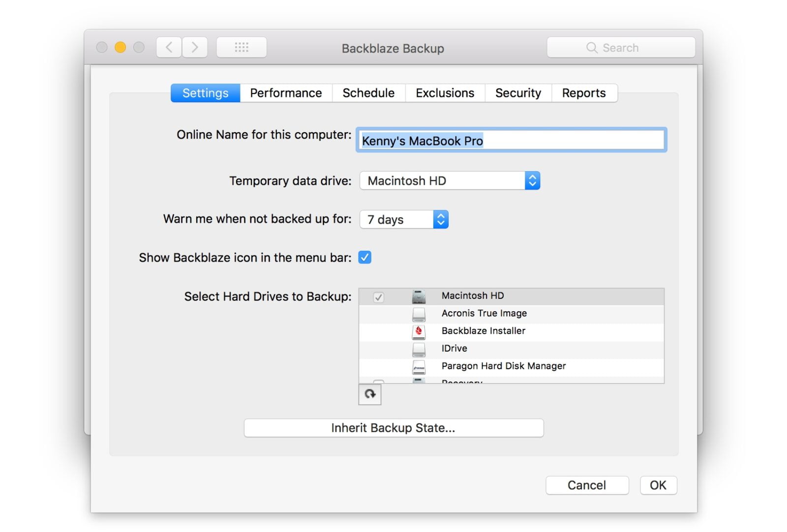This screenshot has width=787, height=532.
Task: Toggle Show Backblaze icon in menu bar
Action: tap(365, 257)
